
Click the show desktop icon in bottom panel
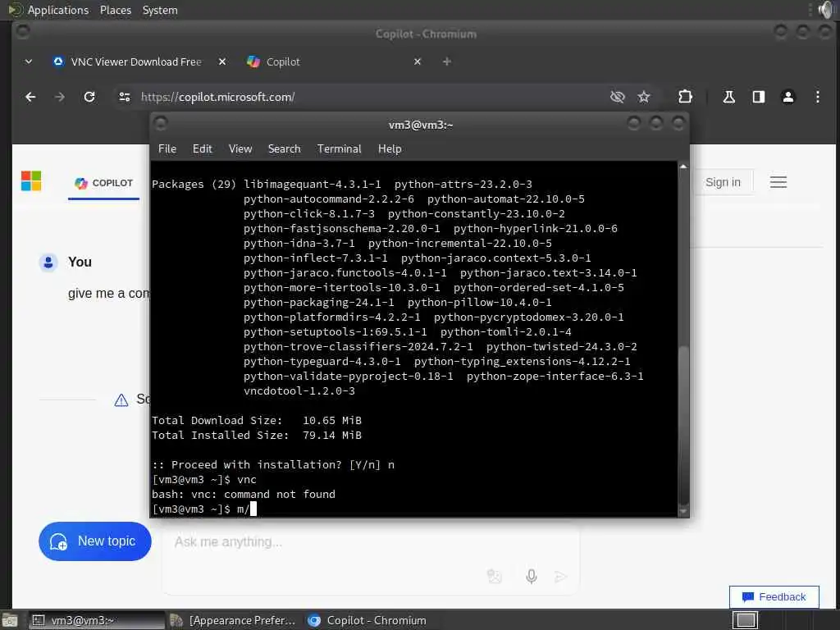pos(10,620)
